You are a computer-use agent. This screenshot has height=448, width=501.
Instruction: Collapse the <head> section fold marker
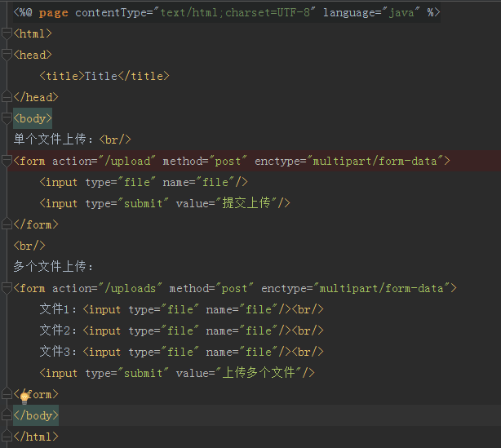[x=7, y=55]
